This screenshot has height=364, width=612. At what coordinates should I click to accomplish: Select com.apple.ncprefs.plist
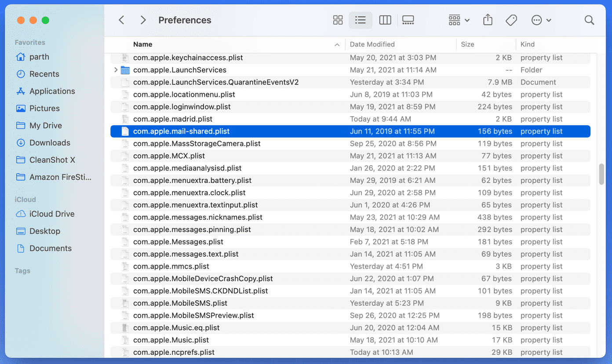click(x=350, y=353)
